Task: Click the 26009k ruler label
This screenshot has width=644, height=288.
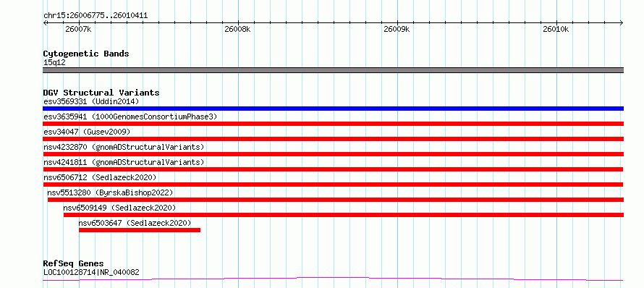Action: coord(397,29)
